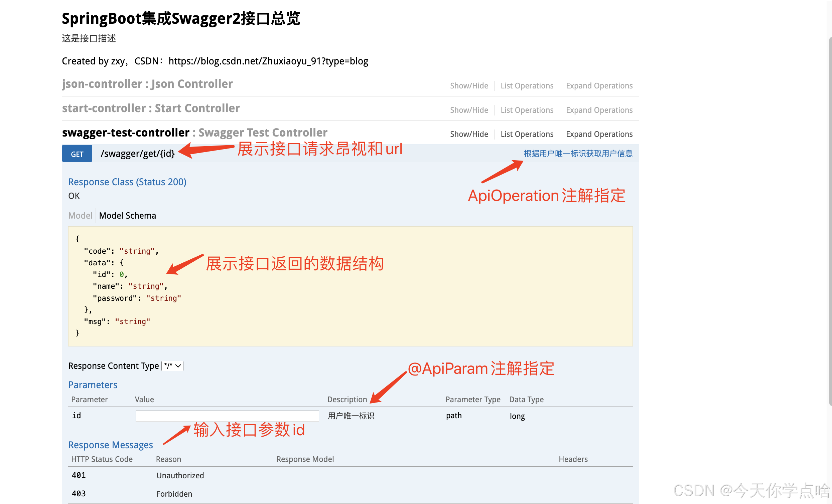Expand Operations for json-controller
The image size is (832, 504).
[599, 86]
